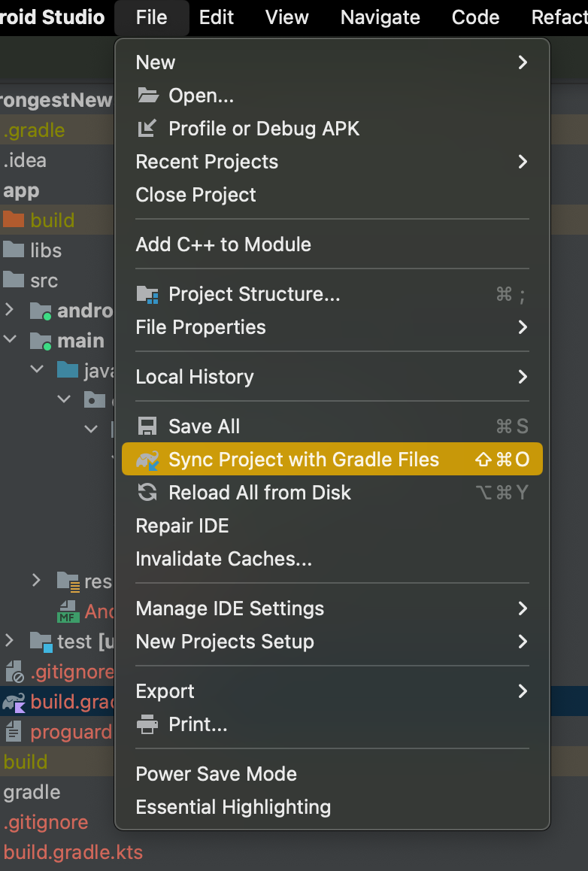The image size is (588, 871).
Task: Click the Project Structure icon
Action: pyautogui.click(x=147, y=294)
